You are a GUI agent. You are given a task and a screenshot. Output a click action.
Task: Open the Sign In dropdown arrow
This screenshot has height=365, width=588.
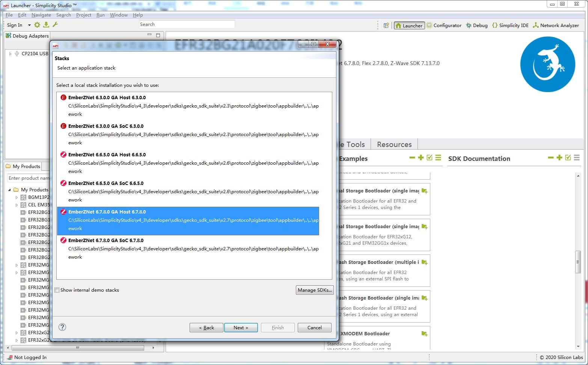pyautogui.click(x=29, y=25)
